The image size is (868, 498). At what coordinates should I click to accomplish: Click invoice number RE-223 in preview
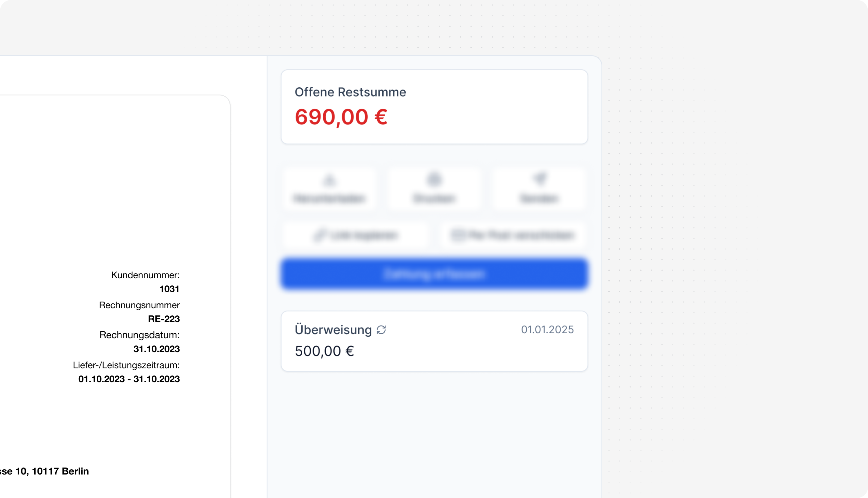pos(164,319)
